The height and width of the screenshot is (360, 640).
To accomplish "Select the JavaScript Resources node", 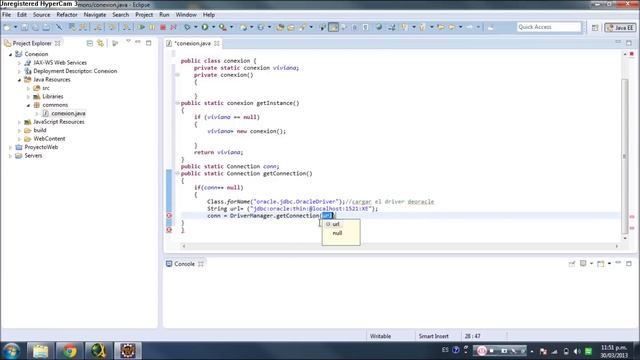I will (58, 122).
